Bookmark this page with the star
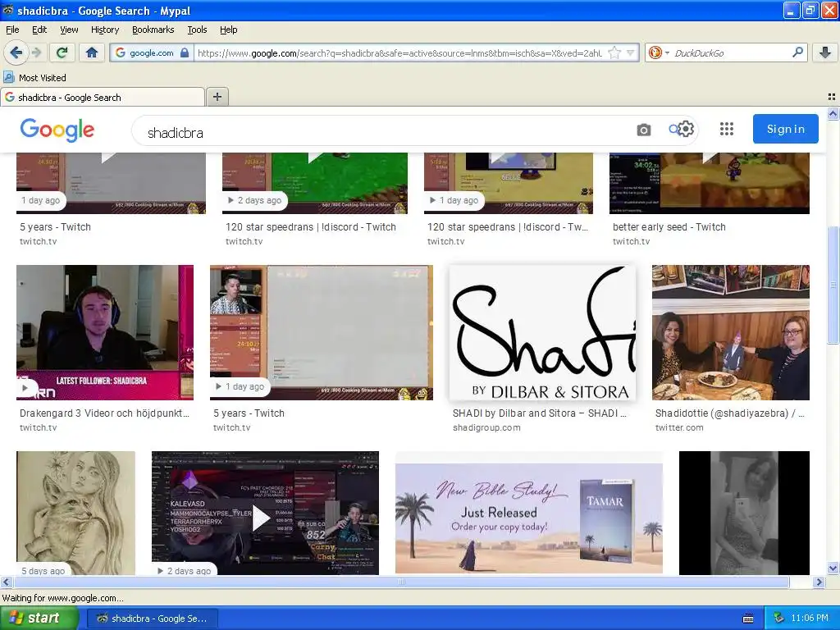This screenshot has width=840, height=630. click(614, 52)
